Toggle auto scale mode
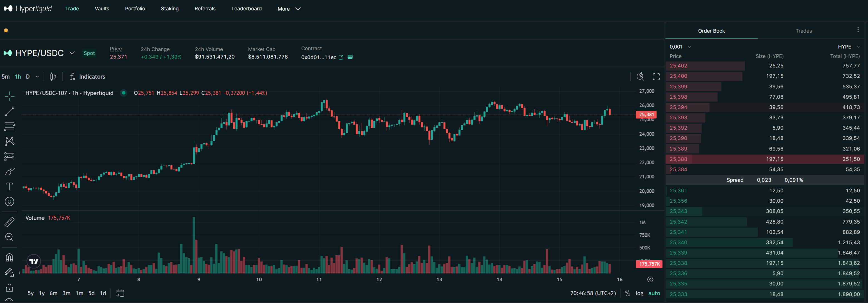 click(654, 293)
